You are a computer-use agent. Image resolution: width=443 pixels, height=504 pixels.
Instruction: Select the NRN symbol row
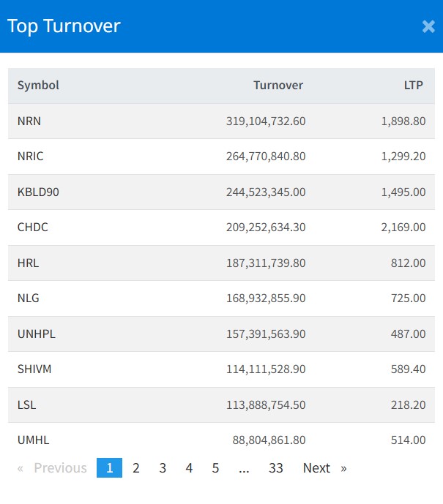pyautogui.click(x=29, y=121)
